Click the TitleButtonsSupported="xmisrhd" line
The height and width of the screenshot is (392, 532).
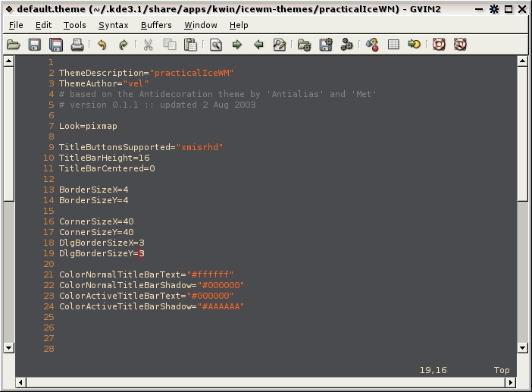141,147
